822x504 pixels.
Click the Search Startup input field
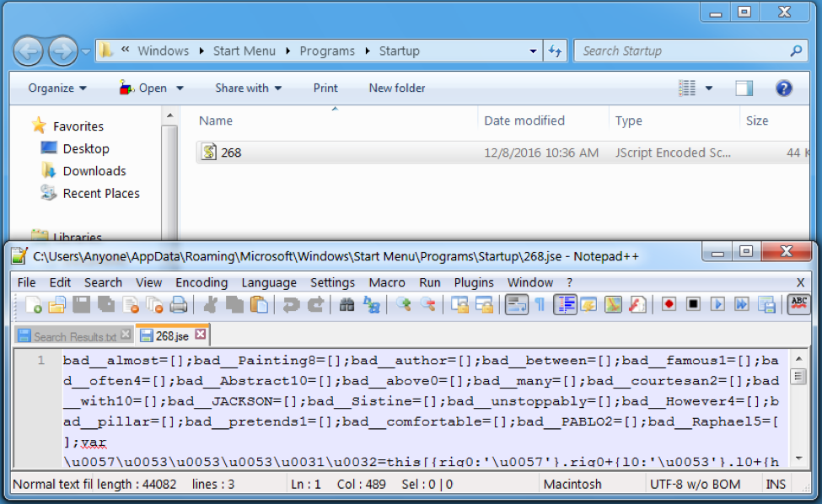coord(690,51)
